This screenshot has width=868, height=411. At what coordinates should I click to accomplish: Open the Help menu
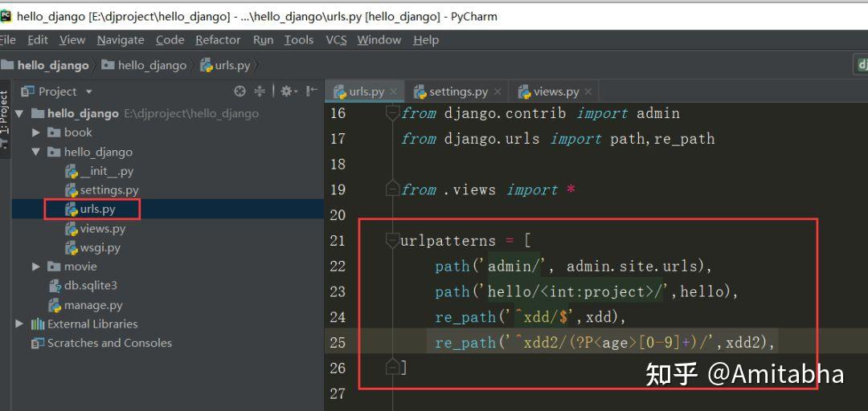pos(426,40)
